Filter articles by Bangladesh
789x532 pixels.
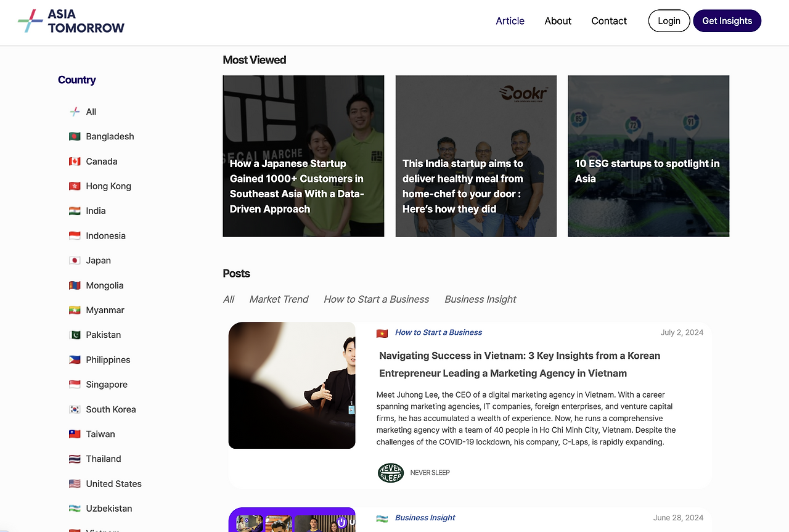(x=110, y=136)
